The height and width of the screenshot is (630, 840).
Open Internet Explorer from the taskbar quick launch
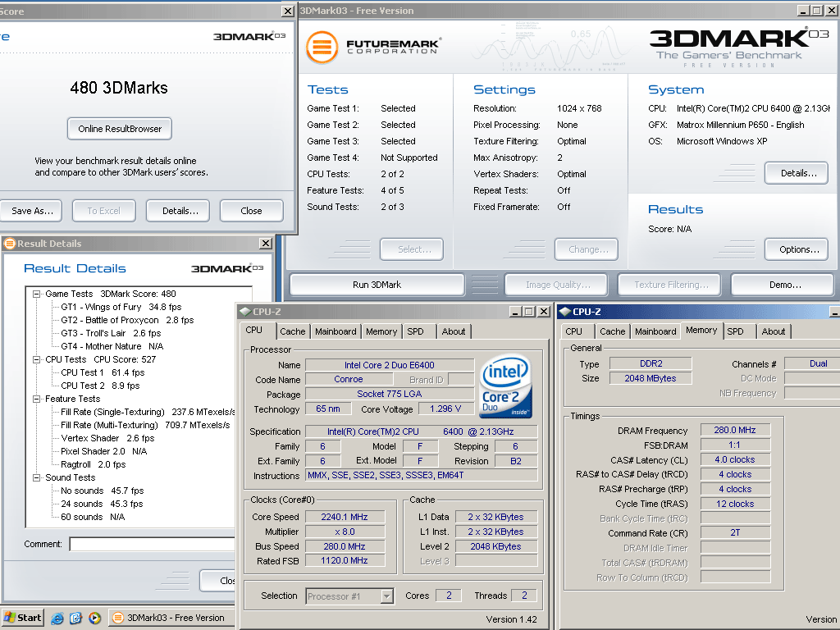click(57, 618)
